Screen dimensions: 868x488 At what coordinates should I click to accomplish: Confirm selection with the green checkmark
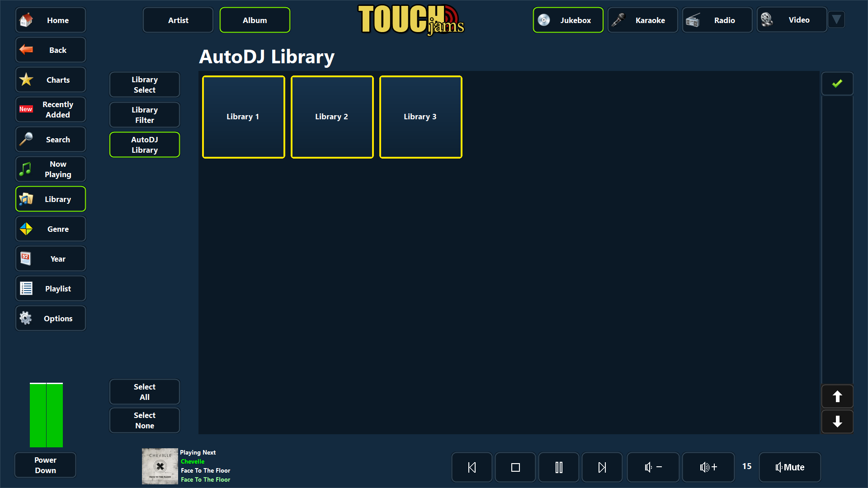point(837,83)
